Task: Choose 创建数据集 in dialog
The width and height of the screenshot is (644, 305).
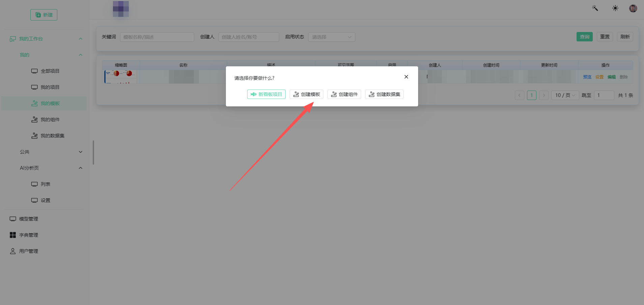Action: click(384, 94)
